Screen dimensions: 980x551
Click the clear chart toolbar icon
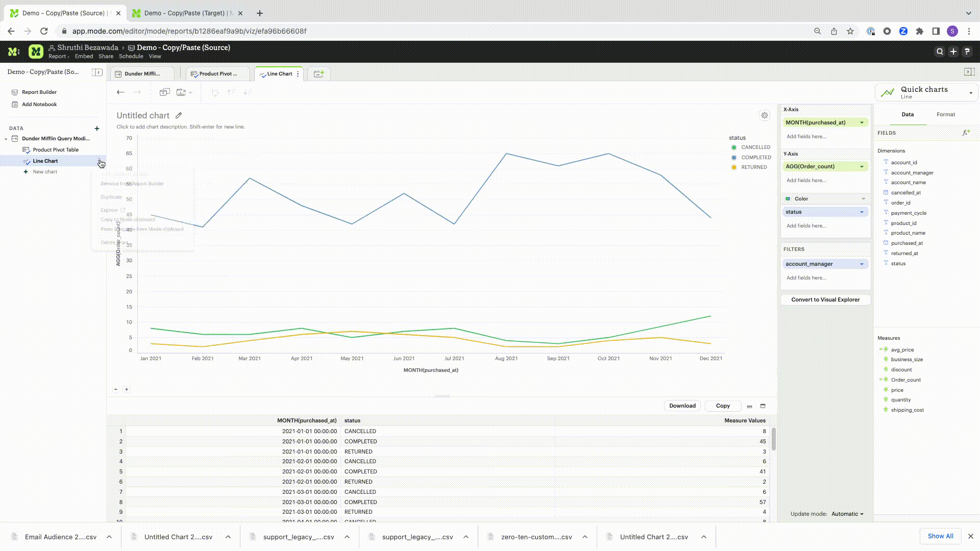[181, 92]
